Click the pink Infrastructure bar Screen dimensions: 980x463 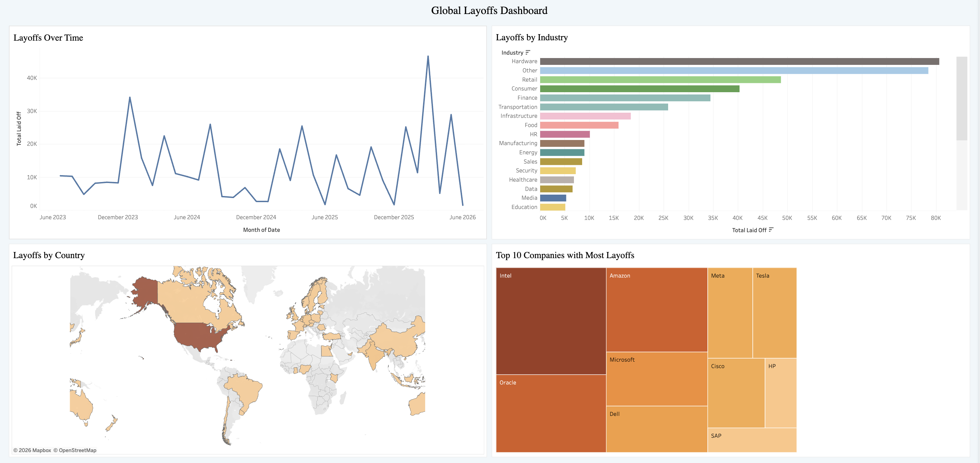(586, 116)
